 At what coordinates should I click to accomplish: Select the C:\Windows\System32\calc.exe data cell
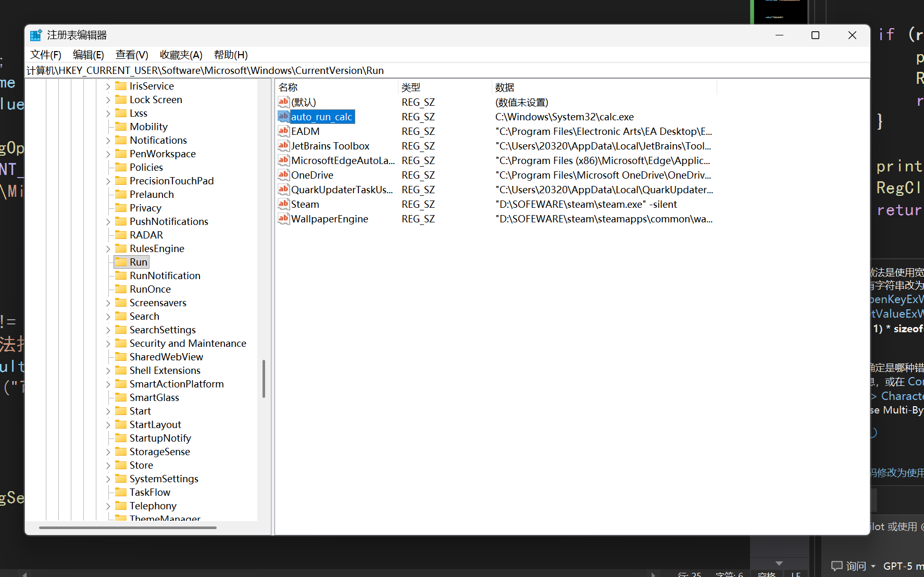point(564,117)
